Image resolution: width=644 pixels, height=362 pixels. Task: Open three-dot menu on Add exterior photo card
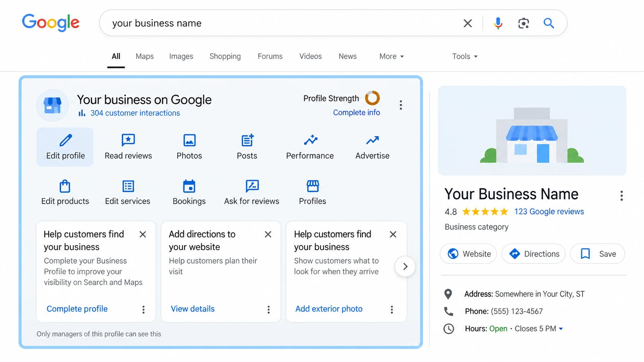pyautogui.click(x=392, y=310)
